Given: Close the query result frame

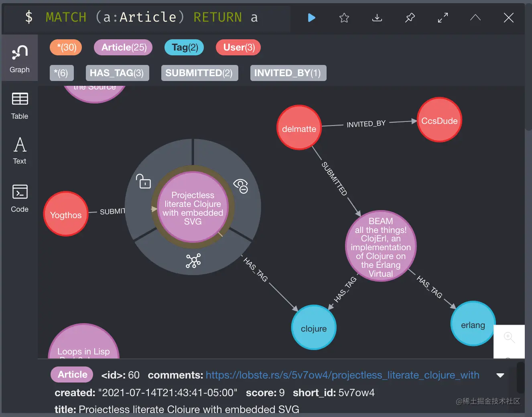Looking at the screenshot, I should (x=508, y=18).
